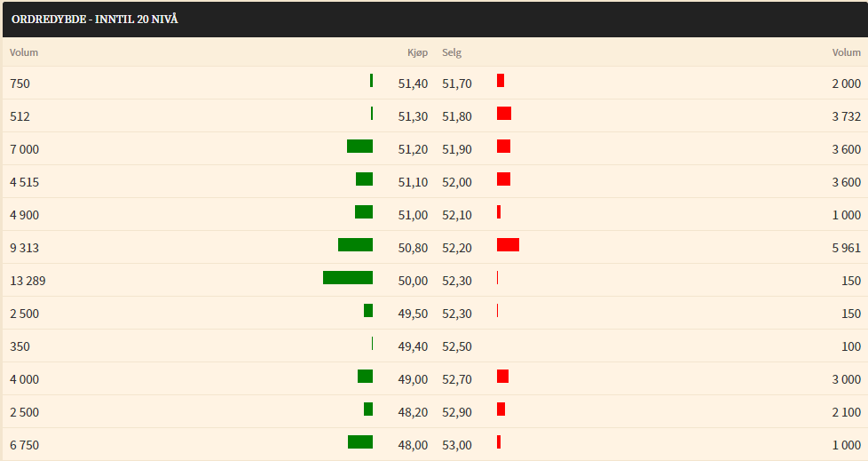This screenshot has height=461, width=868.
Task: Select the buy price 51,40
Action: pos(413,83)
